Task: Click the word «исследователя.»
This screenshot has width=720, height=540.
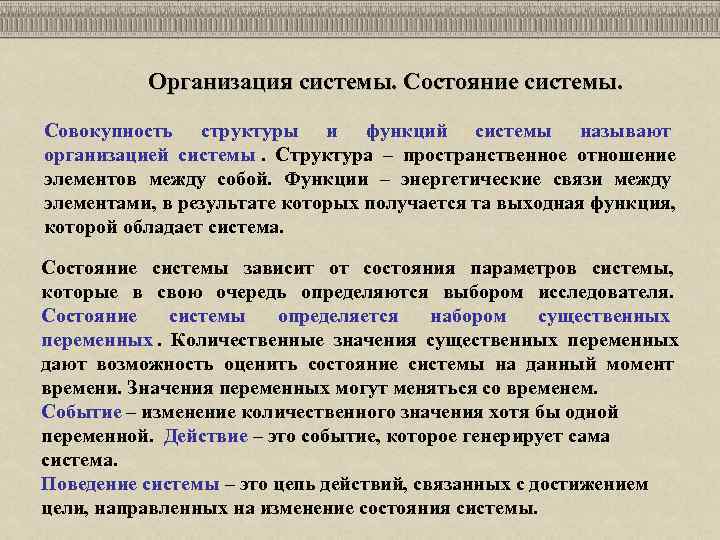Action: [x=606, y=292]
